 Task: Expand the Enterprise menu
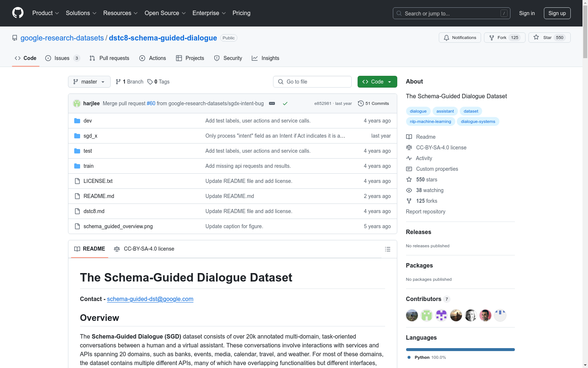[x=209, y=13]
